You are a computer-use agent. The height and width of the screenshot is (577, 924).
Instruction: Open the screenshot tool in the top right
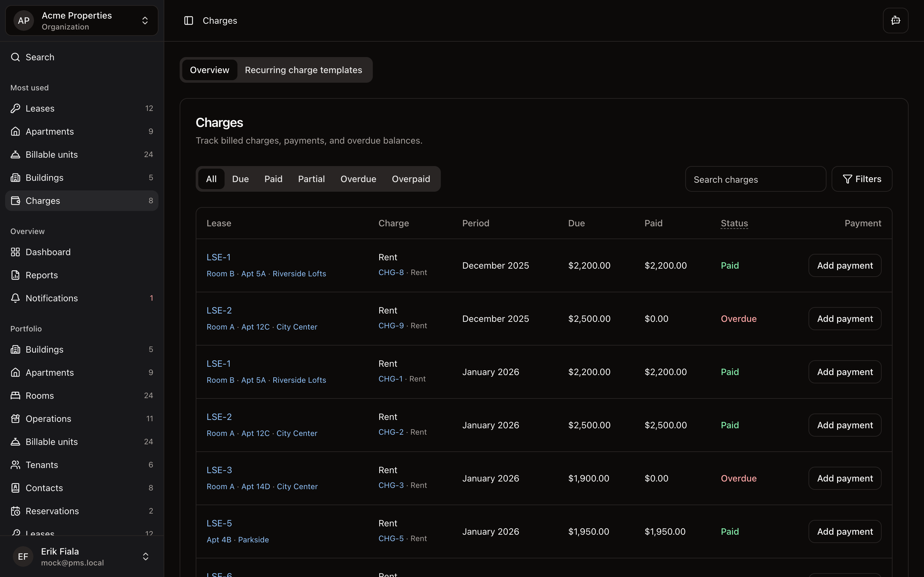point(895,20)
